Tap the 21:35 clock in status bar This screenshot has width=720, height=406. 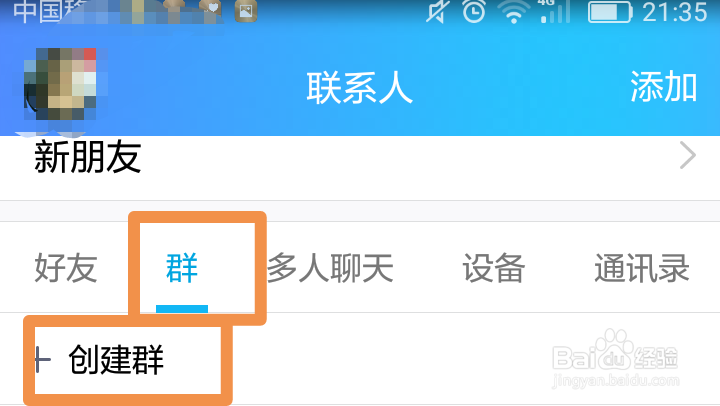click(675, 12)
